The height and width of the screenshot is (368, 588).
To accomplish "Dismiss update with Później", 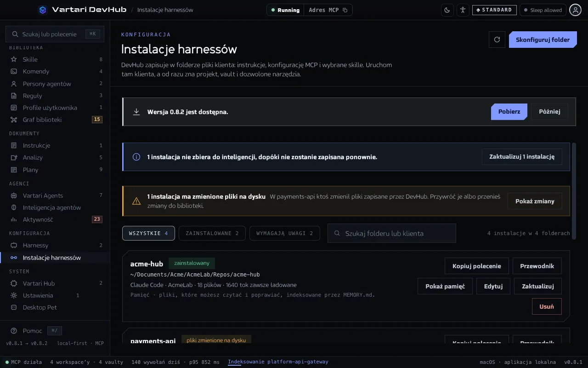I will click(x=549, y=112).
